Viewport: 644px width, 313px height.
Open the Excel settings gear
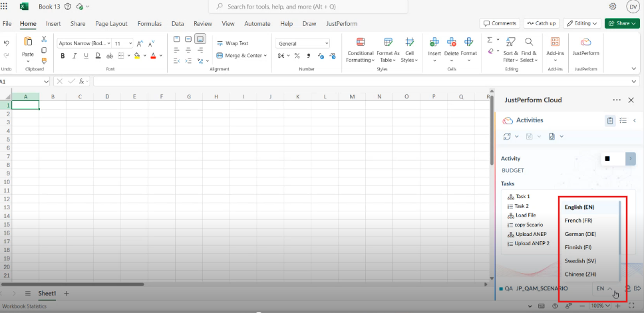pos(612,7)
